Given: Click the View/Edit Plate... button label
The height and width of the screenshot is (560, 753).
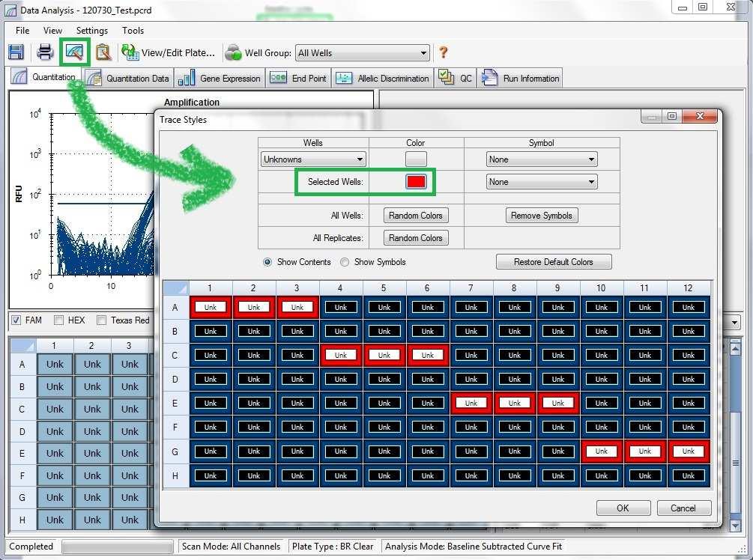Looking at the screenshot, I should click(x=178, y=53).
